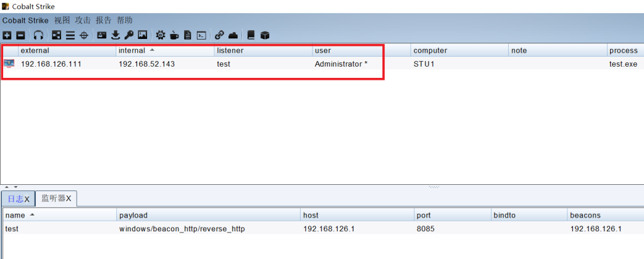Switch to the 日志X tab
The image size is (644, 259).
pyautogui.click(x=18, y=199)
